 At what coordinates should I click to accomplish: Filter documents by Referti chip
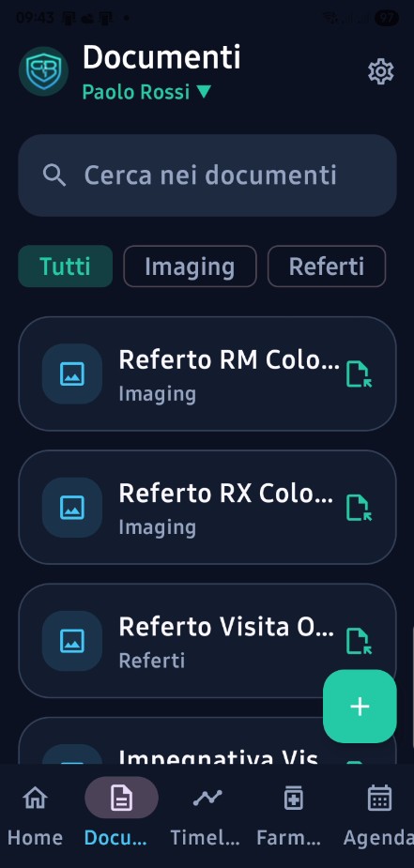coord(327,266)
